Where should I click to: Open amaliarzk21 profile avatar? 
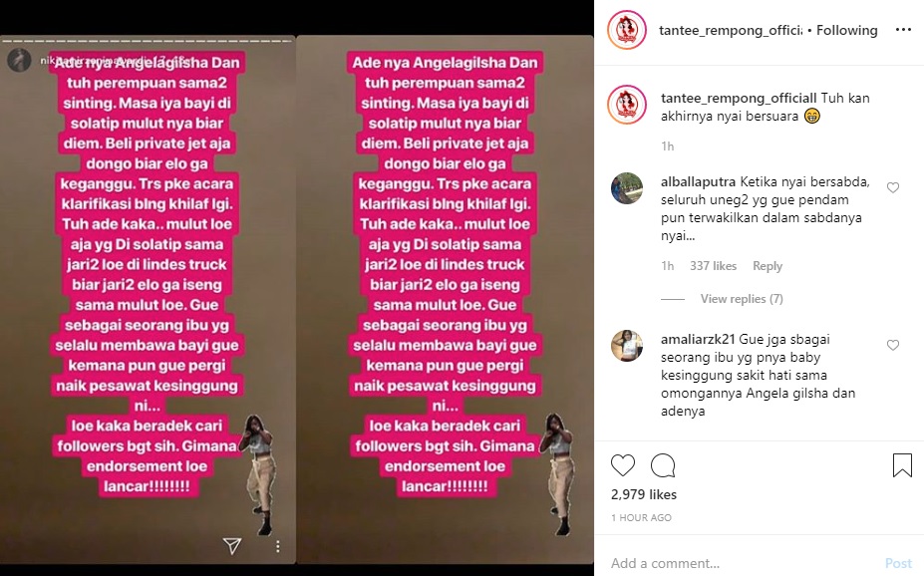tap(626, 346)
